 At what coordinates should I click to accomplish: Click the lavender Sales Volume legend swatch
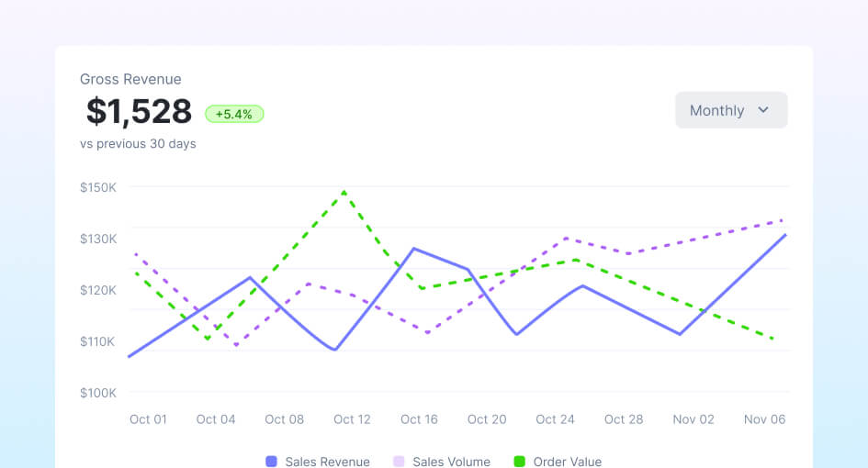pyautogui.click(x=399, y=462)
